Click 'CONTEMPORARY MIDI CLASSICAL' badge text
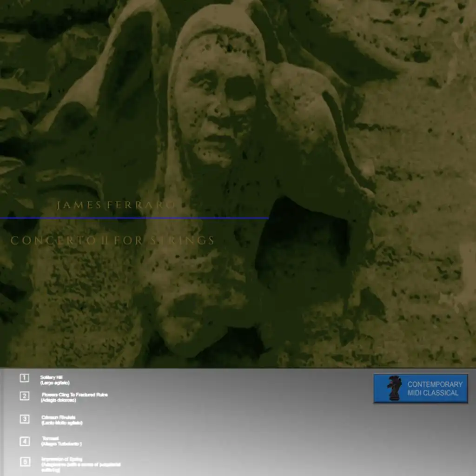The image size is (476, 476). pos(435,389)
